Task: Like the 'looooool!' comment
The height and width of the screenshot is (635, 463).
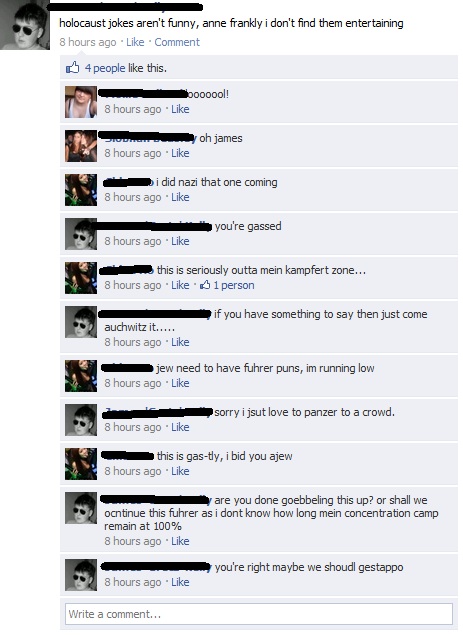Action: coord(180,109)
